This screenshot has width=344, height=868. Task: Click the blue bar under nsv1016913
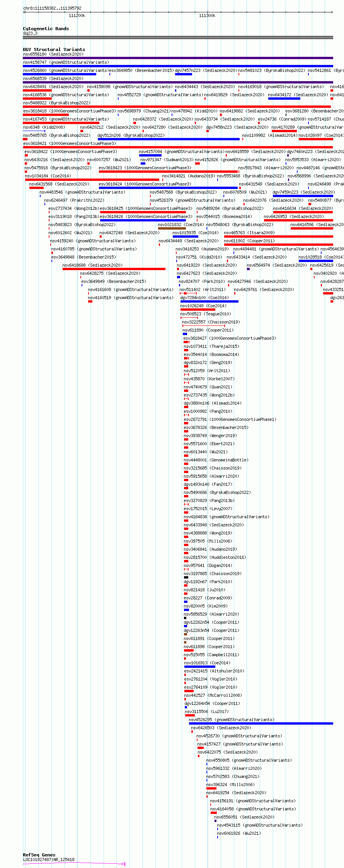[x=199, y=667]
